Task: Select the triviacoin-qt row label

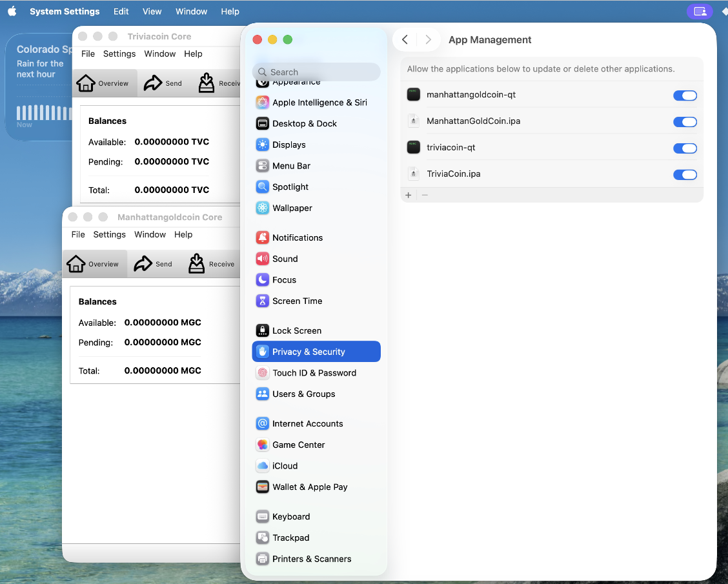Action: click(x=451, y=148)
